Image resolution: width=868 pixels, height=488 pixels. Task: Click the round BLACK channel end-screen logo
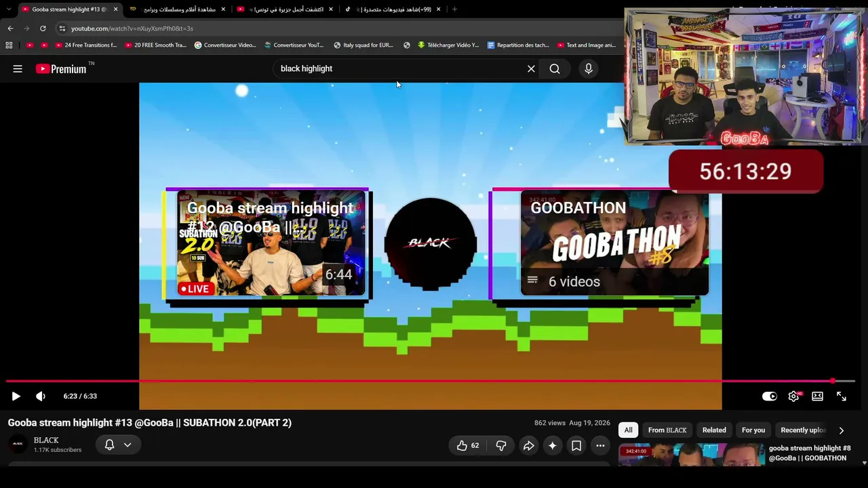[430, 244]
